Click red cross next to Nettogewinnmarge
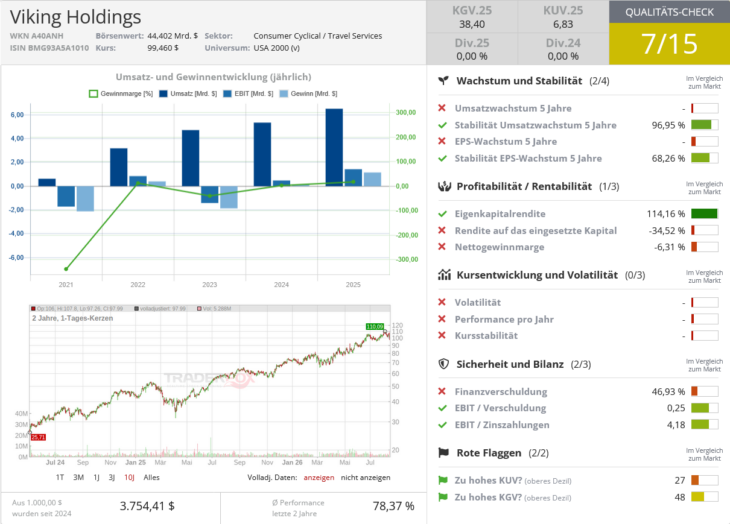Image resolution: width=730 pixels, height=524 pixels. [442, 247]
